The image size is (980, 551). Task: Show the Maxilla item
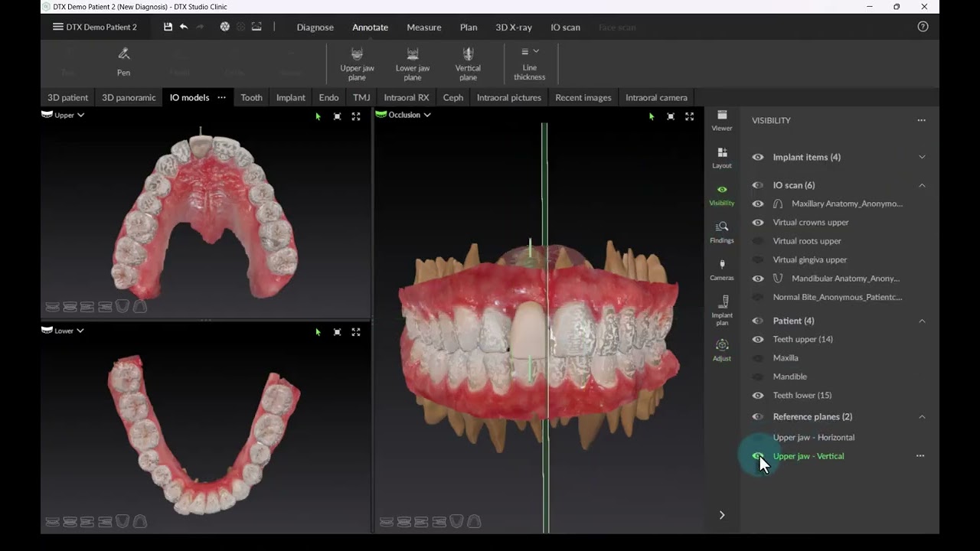click(x=758, y=358)
